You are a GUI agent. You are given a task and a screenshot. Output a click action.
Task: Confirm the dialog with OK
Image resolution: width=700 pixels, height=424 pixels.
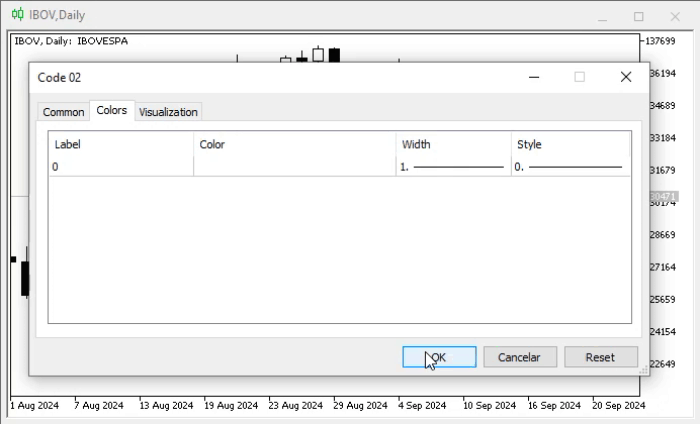click(439, 357)
